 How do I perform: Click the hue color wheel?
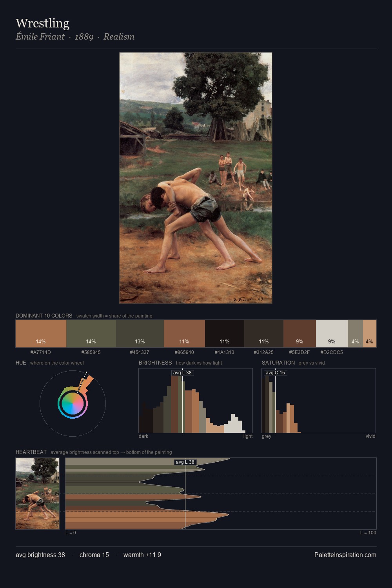click(x=73, y=403)
